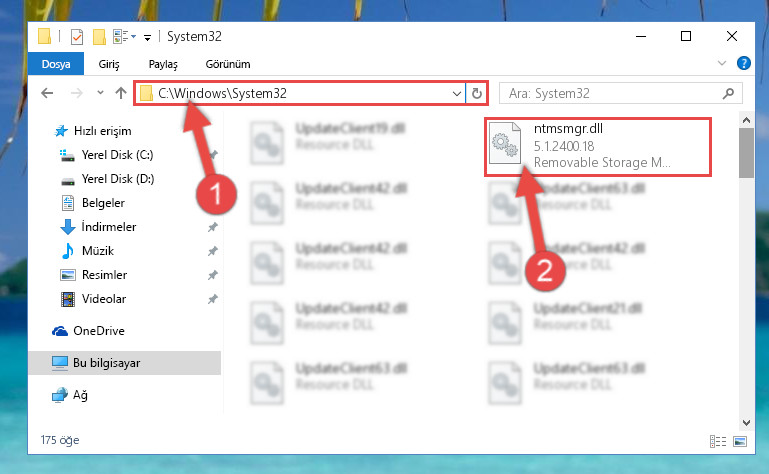Expand the ribbon chevron
Viewport: 769px width, 474px height.
click(x=721, y=63)
